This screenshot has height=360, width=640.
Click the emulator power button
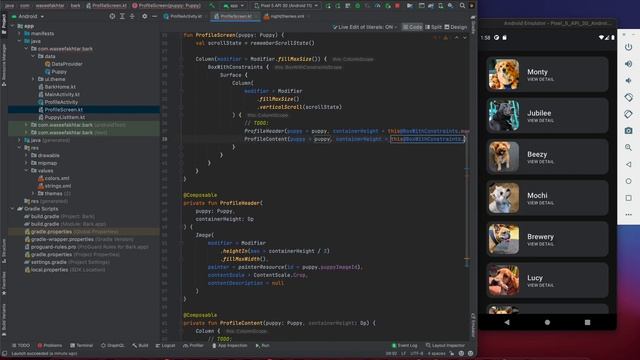pyautogui.click(x=628, y=47)
